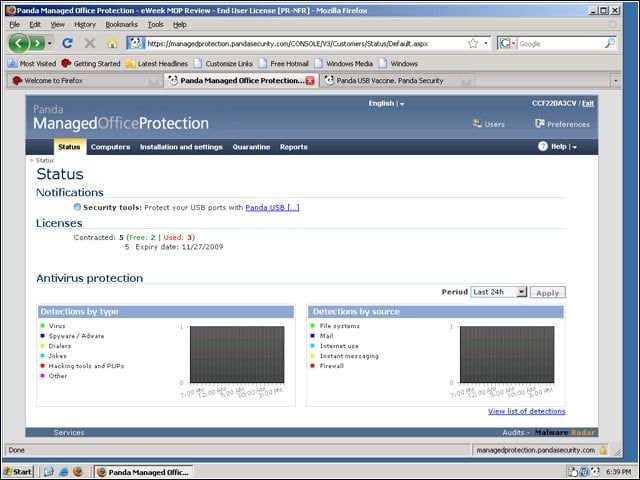Open View list of detections link
This screenshot has height=480, width=640.
pyautogui.click(x=527, y=411)
